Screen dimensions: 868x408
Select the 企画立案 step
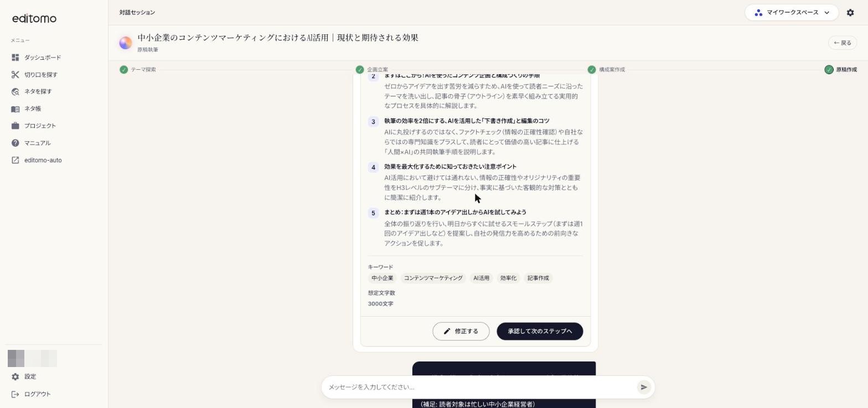click(372, 70)
